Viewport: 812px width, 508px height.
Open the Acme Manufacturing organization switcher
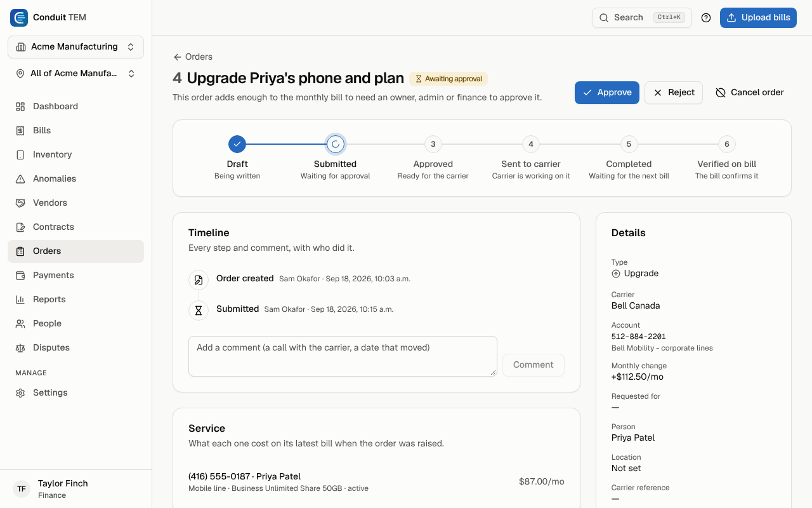76,47
